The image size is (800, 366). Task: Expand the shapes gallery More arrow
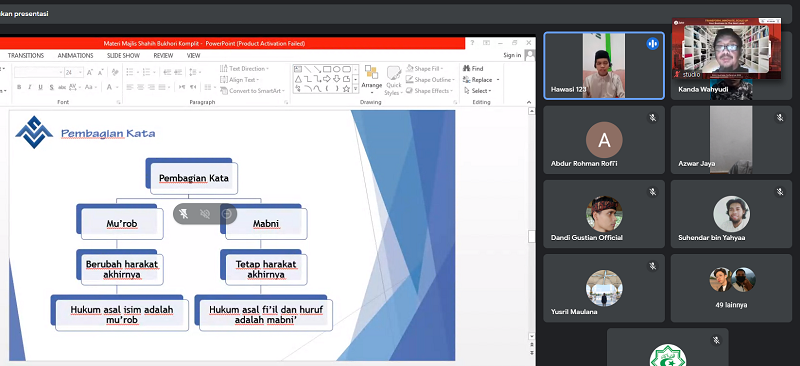tap(356, 89)
